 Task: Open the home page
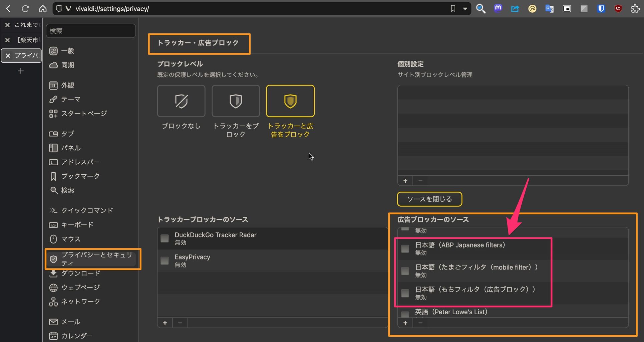tap(43, 9)
